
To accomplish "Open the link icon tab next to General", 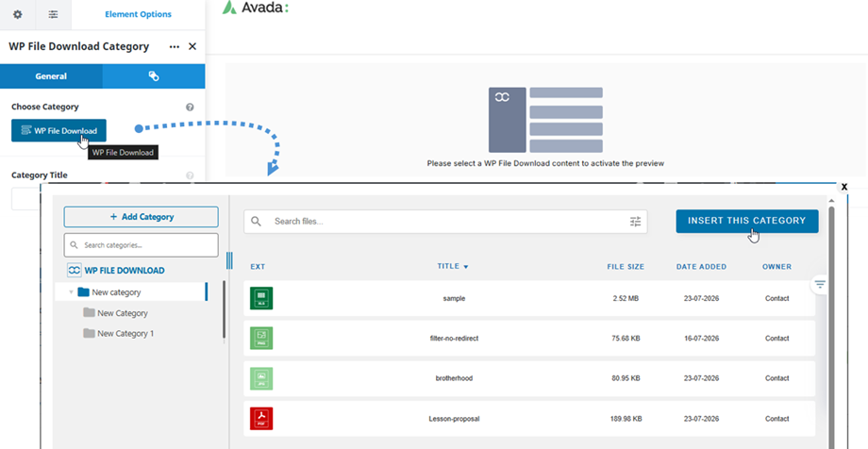I will pos(154,76).
